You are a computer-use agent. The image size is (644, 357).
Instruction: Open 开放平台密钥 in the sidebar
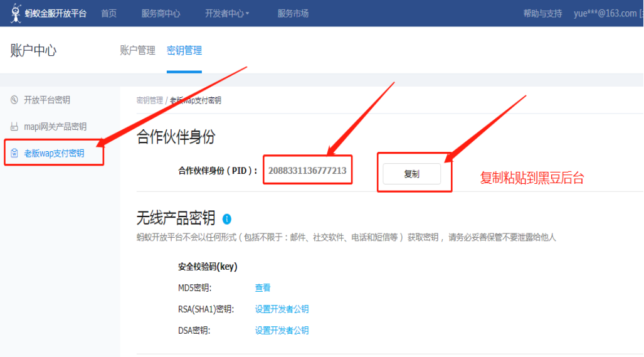47,100
